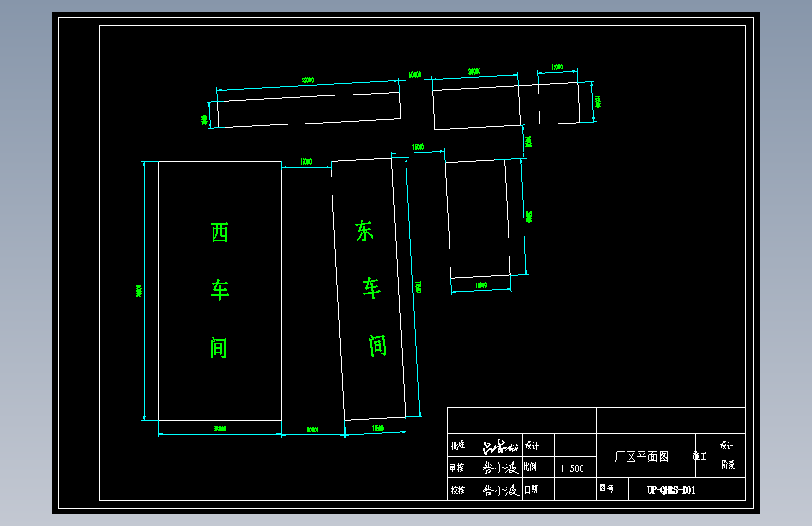The image size is (812, 526).
Task: Select the drawing title 厂区平面图 in the title block
Action: pos(642,457)
